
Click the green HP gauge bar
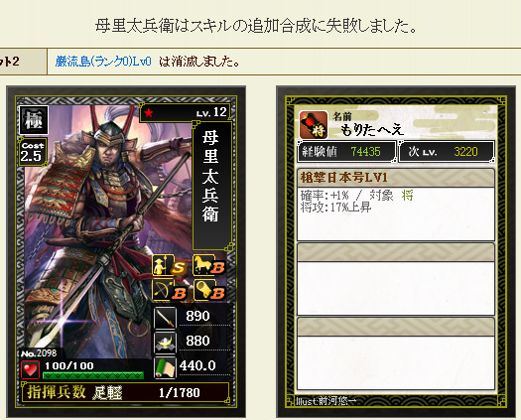click(x=93, y=375)
